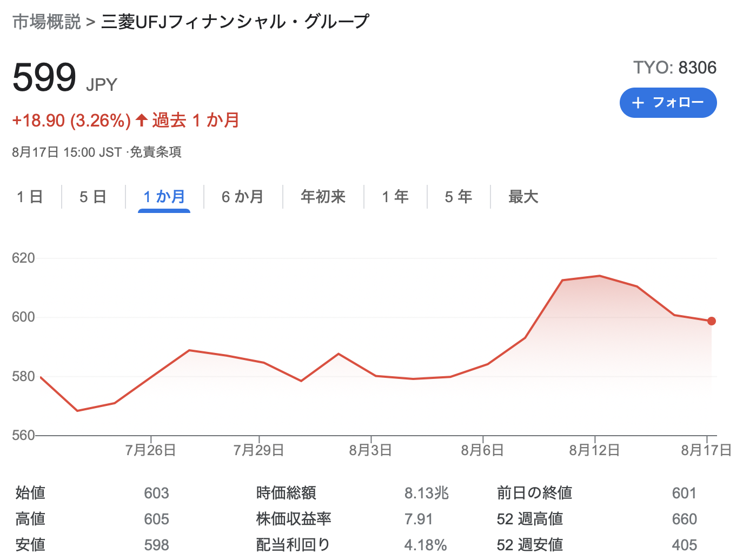Click the 時価総額 label
743x560 pixels.
point(286,493)
